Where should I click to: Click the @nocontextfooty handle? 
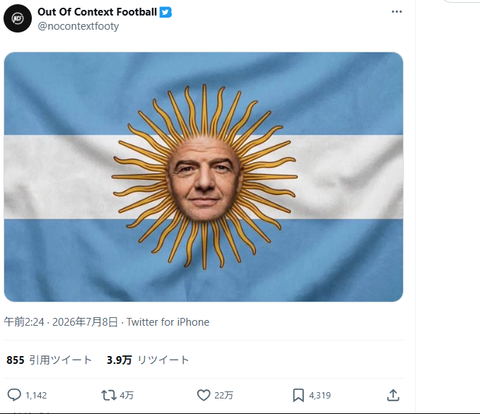[x=78, y=26]
